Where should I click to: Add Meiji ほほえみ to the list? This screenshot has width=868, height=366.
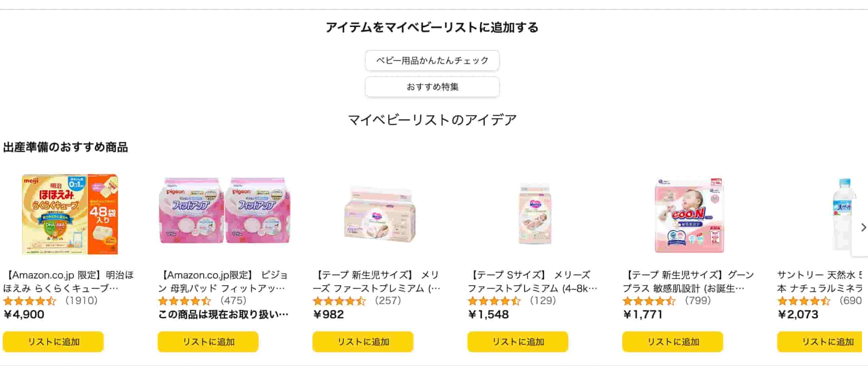point(53,342)
